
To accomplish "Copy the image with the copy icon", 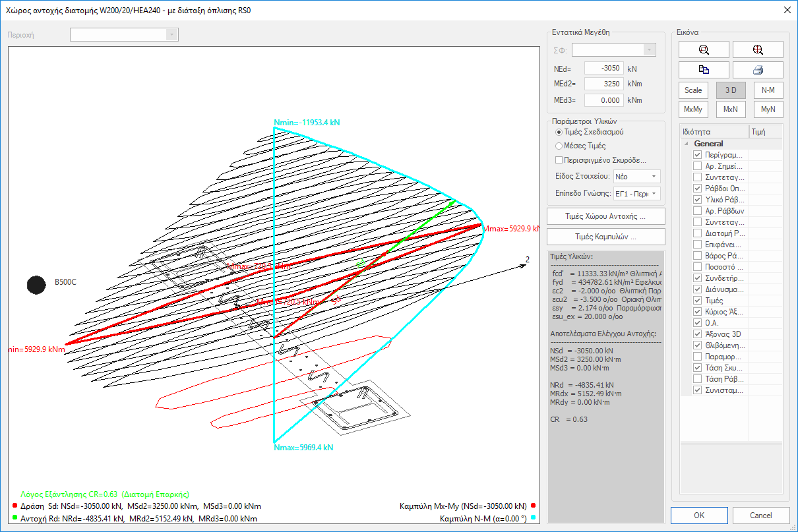I will (x=704, y=70).
